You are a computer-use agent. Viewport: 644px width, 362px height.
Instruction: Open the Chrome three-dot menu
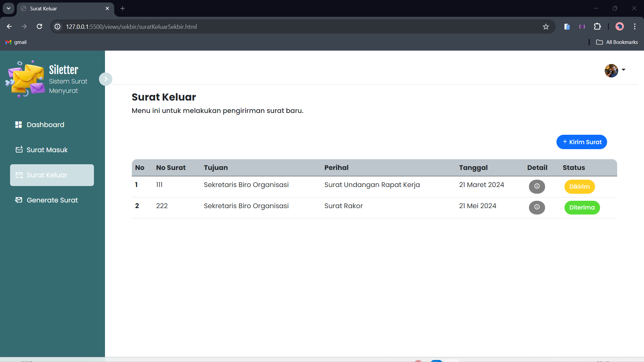[x=635, y=26]
